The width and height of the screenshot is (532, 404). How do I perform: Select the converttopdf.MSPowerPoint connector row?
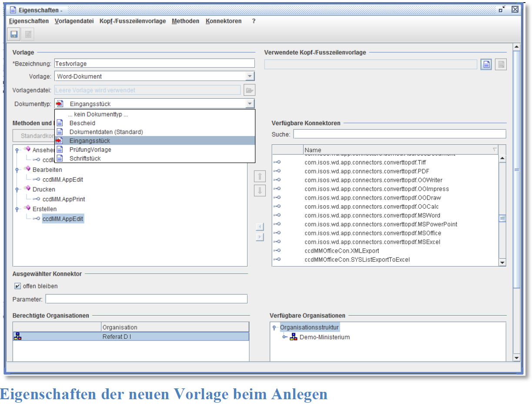pos(385,224)
